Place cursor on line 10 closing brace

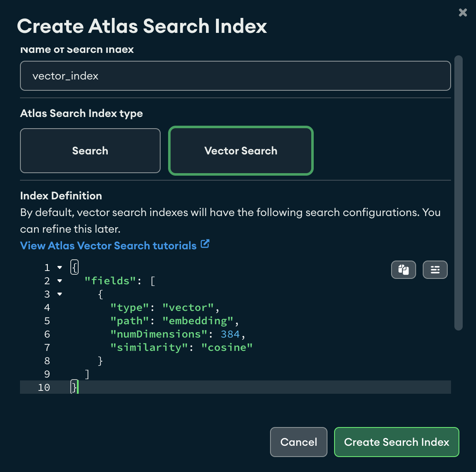tap(74, 387)
